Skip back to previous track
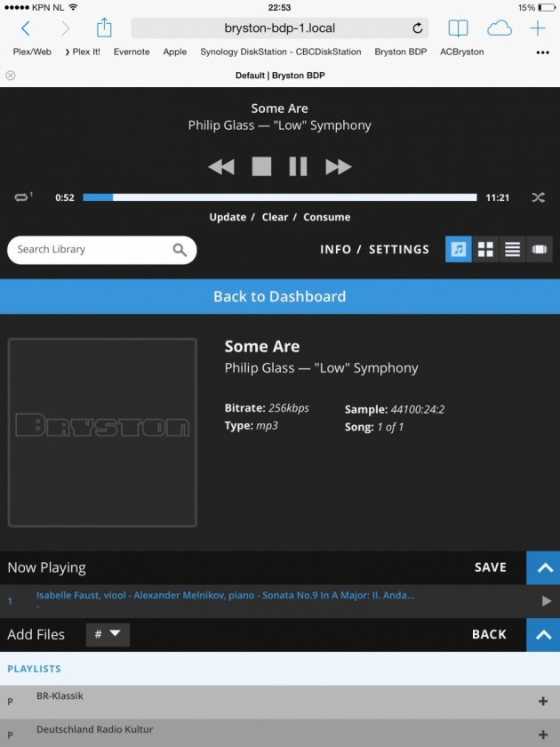This screenshot has height=747, width=560. click(221, 167)
